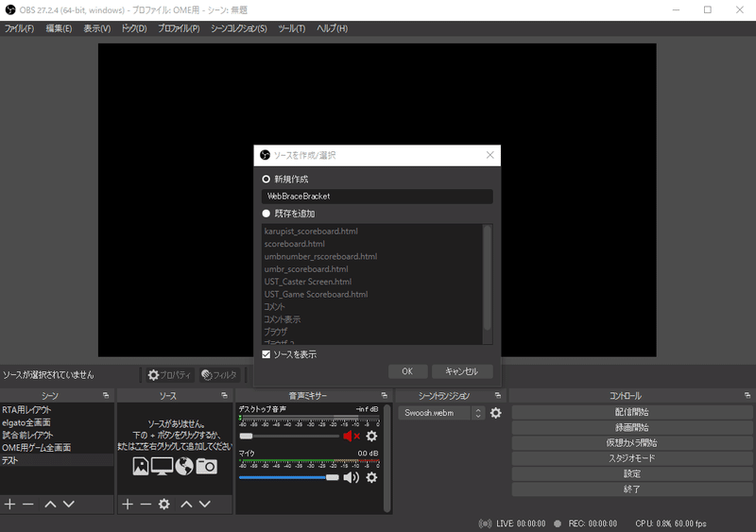Select the OME用ゲーム全画面 scene
The image size is (756, 532).
click(x=57, y=448)
